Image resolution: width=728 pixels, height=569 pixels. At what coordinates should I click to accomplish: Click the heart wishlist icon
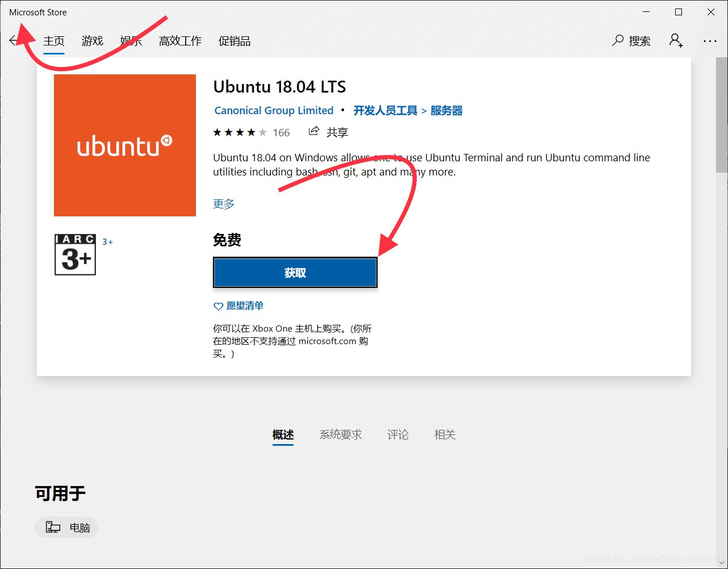(218, 306)
